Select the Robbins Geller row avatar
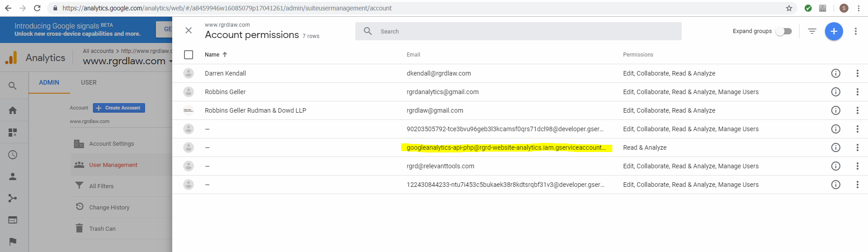868x252 pixels. coord(189,92)
